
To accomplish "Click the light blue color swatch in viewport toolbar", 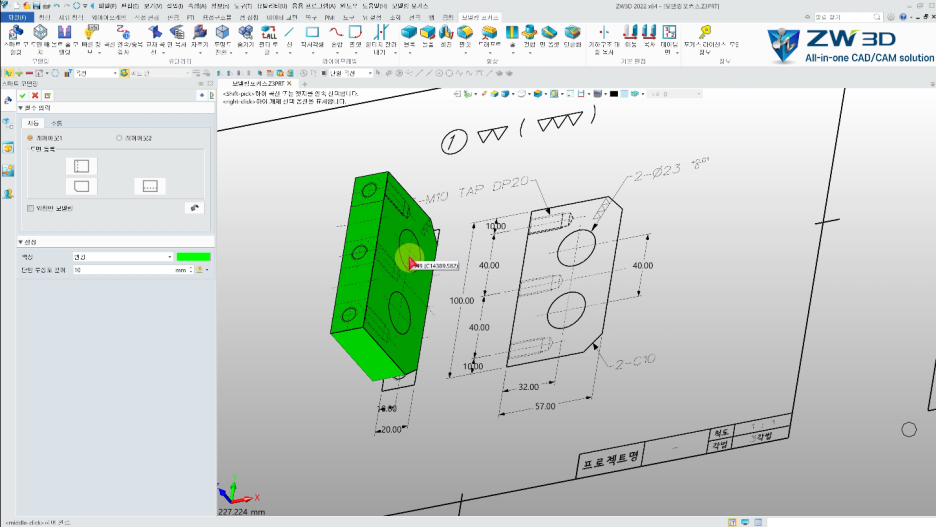I will 624,94.
